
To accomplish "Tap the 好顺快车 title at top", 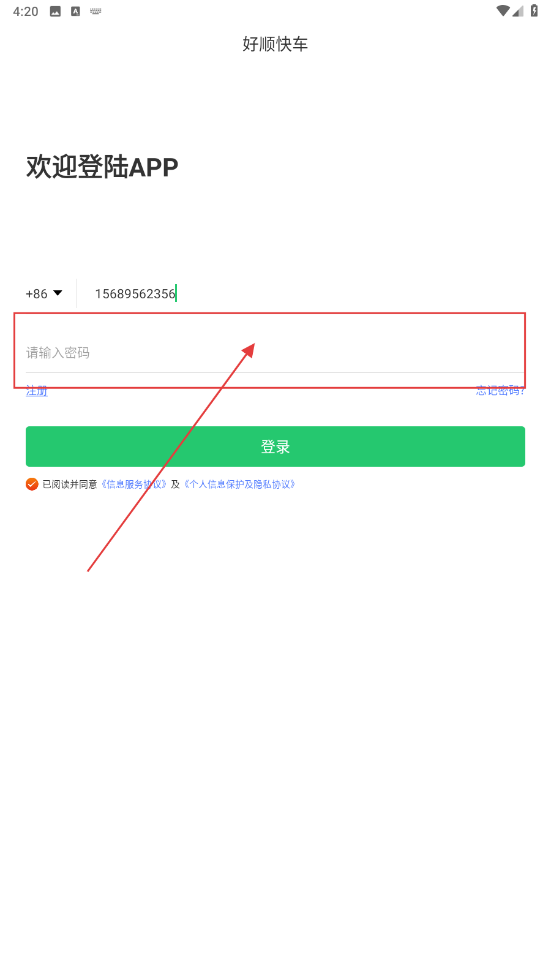I will tap(275, 44).
